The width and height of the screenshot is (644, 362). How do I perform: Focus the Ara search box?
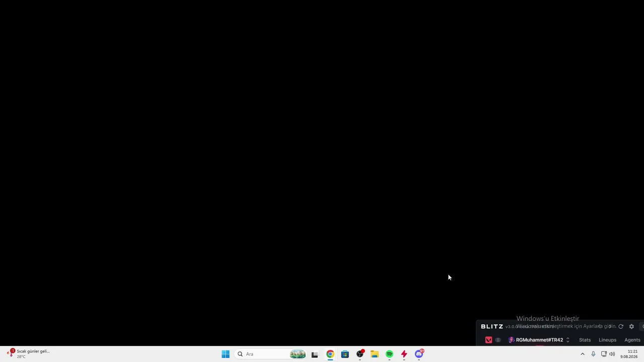coord(271,354)
